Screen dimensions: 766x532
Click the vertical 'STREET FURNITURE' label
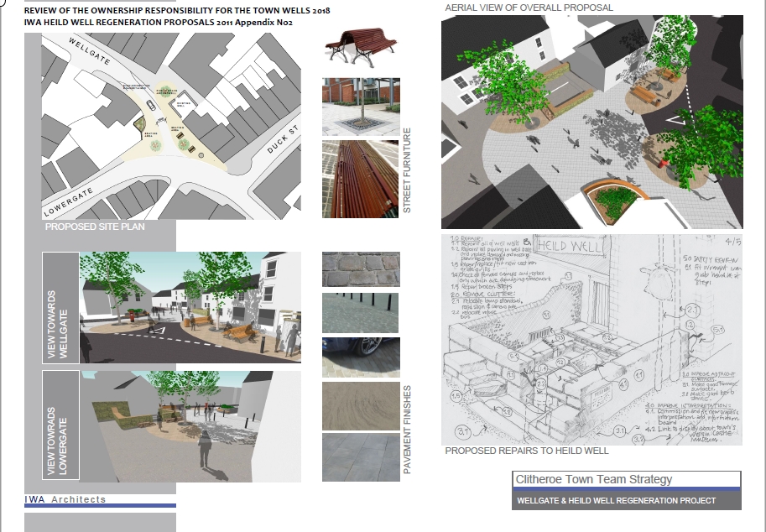(409, 170)
